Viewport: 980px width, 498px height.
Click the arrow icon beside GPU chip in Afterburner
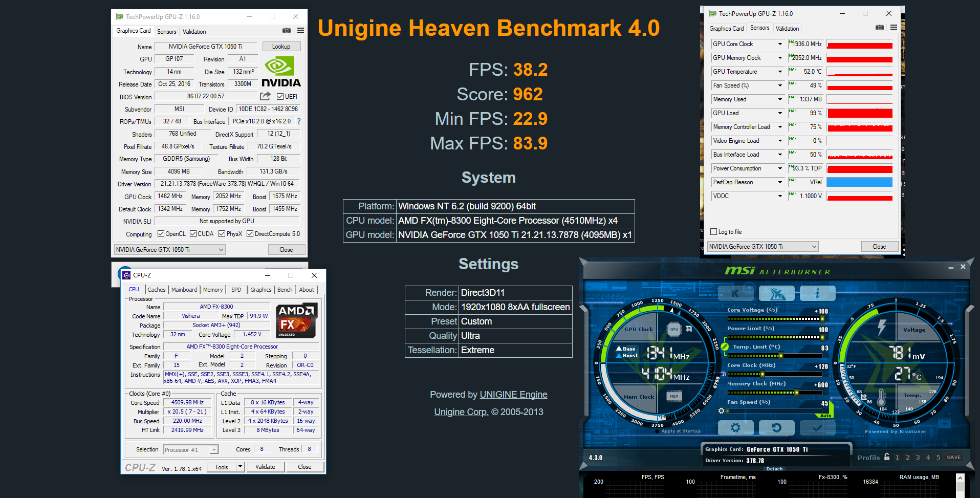pos(689,329)
